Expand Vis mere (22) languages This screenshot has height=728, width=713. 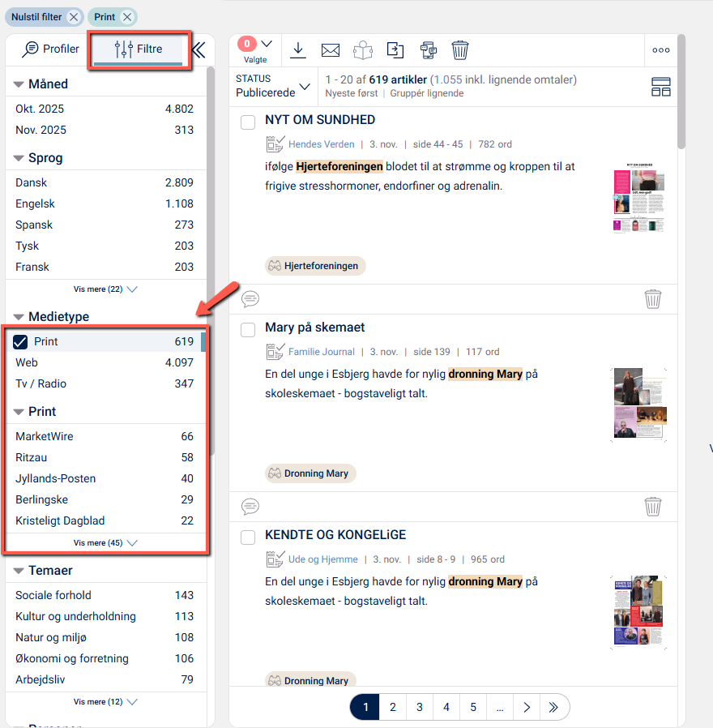(x=105, y=289)
